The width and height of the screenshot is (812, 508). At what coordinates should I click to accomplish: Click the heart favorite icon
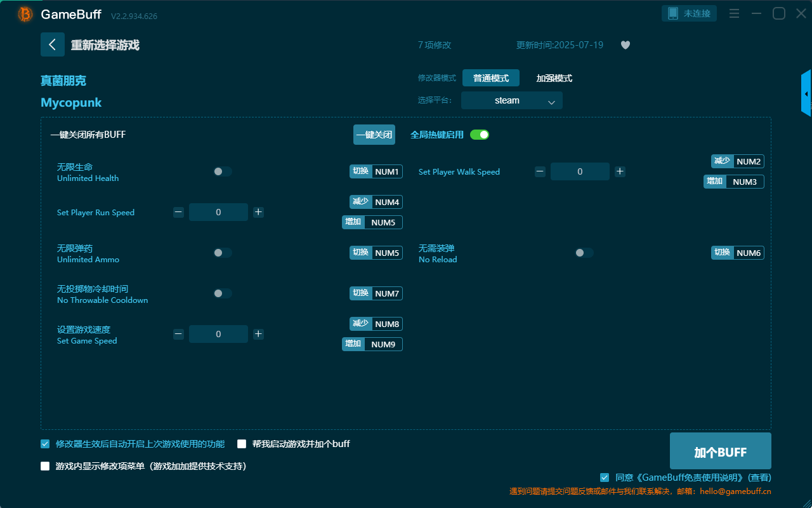[625, 45]
